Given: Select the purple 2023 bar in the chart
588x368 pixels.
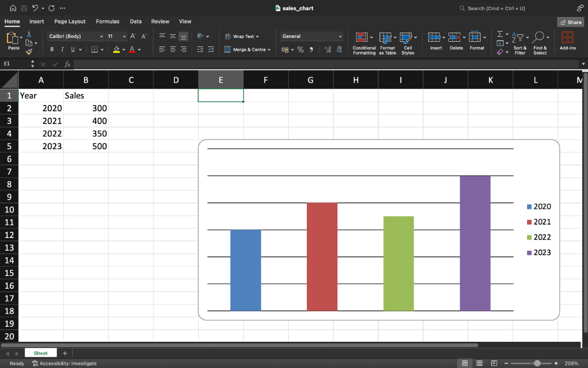Looking at the screenshot, I should (x=475, y=243).
